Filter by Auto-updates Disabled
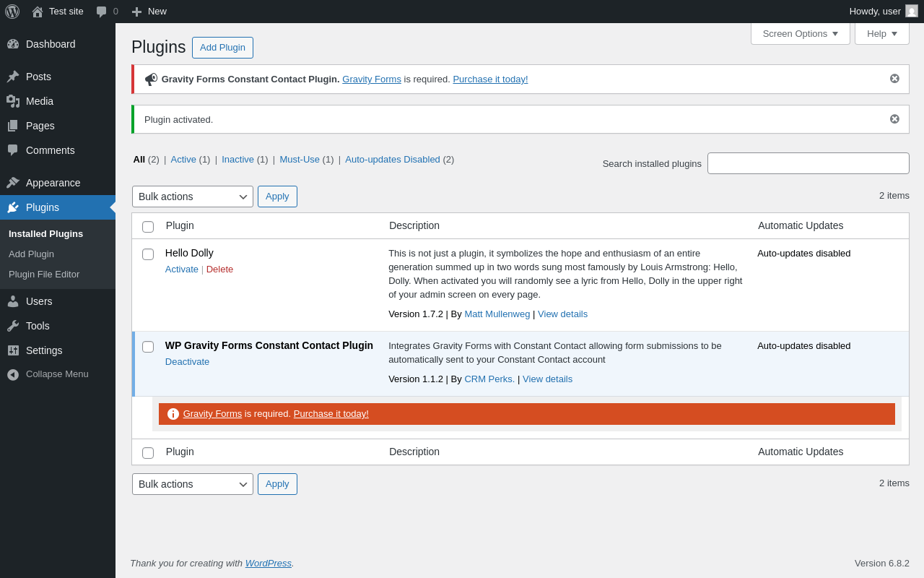The width and height of the screenshot is (924, 578). pyautogui.click(x=393, y=160)
